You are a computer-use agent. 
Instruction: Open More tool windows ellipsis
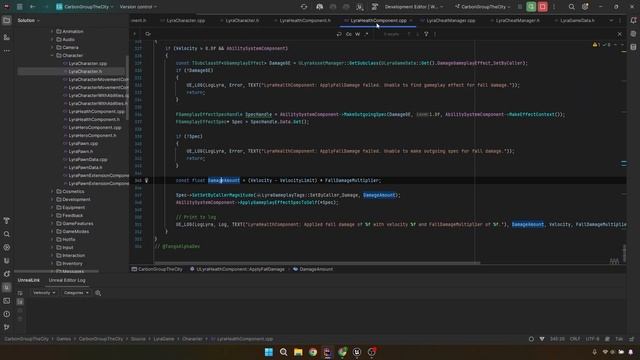pyautogui.click(x=7, y=51)
